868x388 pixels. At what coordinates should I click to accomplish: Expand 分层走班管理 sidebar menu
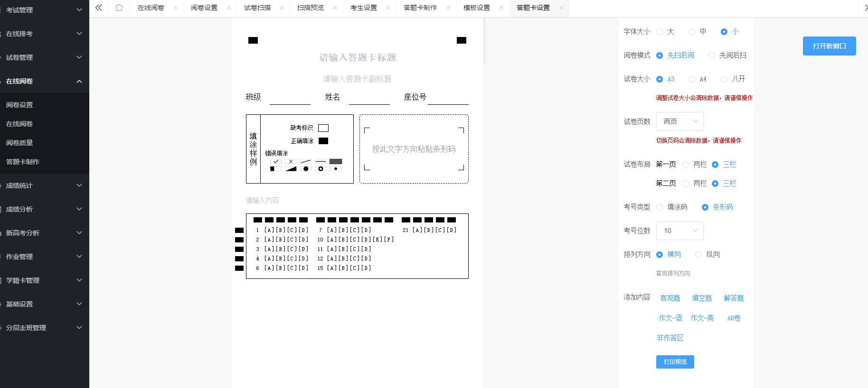45,328
